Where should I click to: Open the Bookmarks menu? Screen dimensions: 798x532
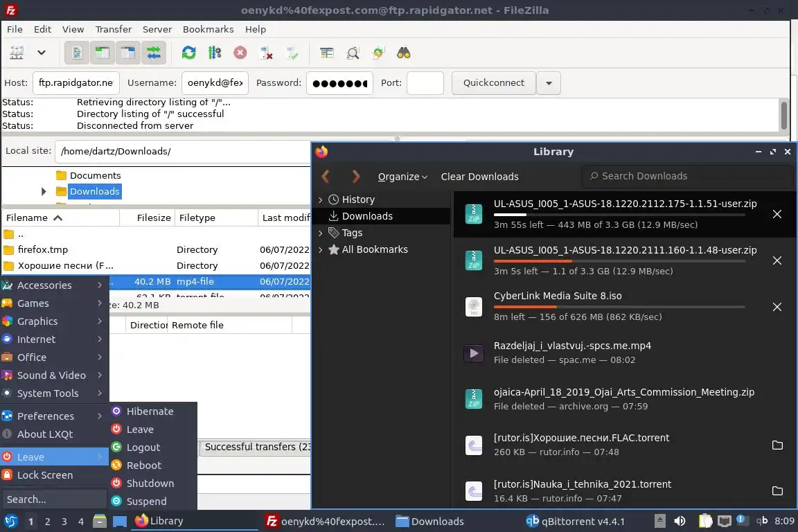pyautogui.click(x=208, y=29)
